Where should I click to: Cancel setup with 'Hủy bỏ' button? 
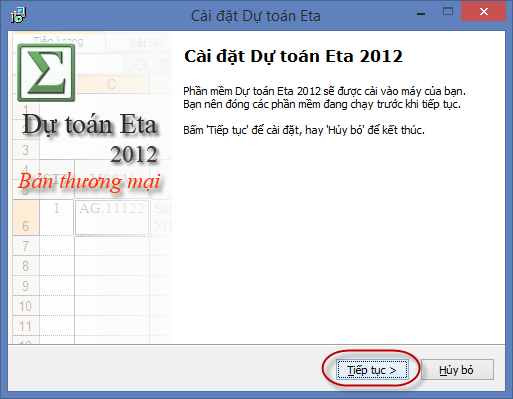(457, 370)
